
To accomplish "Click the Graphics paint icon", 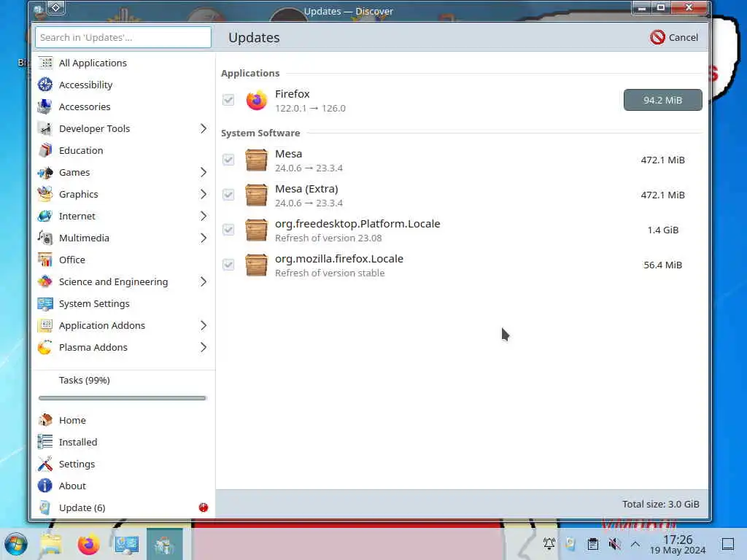I will (45, 194).
